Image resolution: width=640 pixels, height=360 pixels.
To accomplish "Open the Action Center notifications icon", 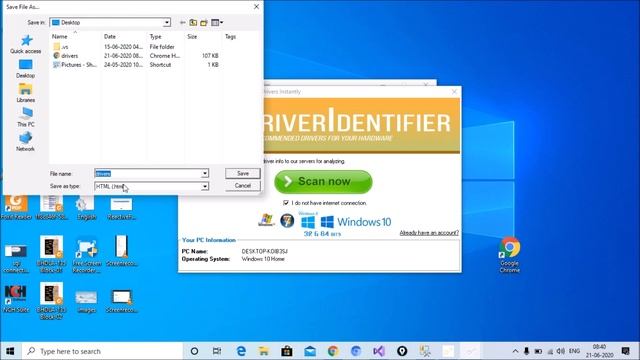I will pyautogui.click(x=625, y=351).
